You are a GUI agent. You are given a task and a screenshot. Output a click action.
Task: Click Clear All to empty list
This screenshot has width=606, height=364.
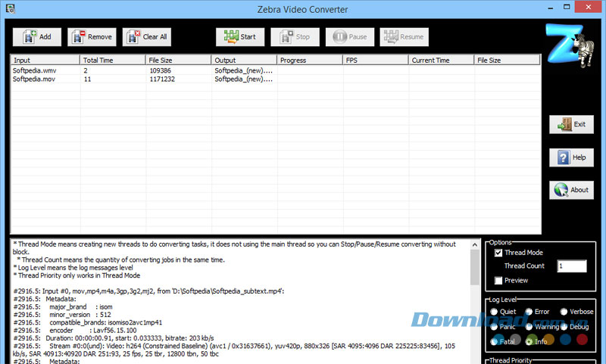pos(147,36)
